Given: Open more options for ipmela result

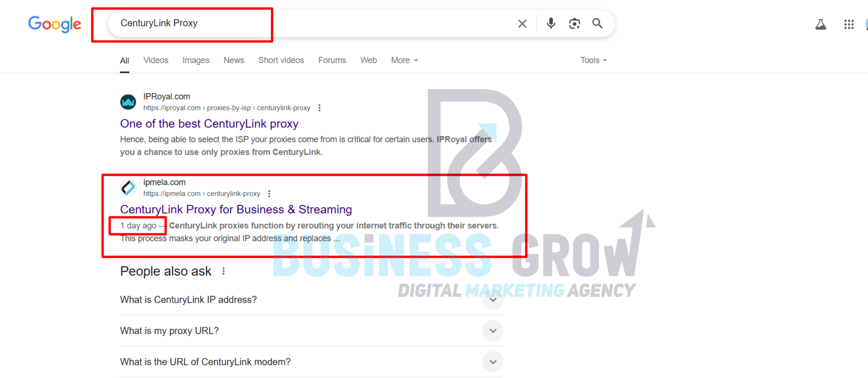Looking at the screenshot, I should tap(269, 194).
